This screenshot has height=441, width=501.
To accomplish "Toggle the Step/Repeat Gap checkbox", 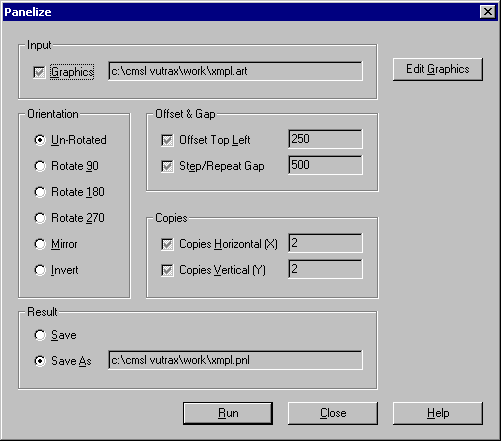I will tap(167, 166).
